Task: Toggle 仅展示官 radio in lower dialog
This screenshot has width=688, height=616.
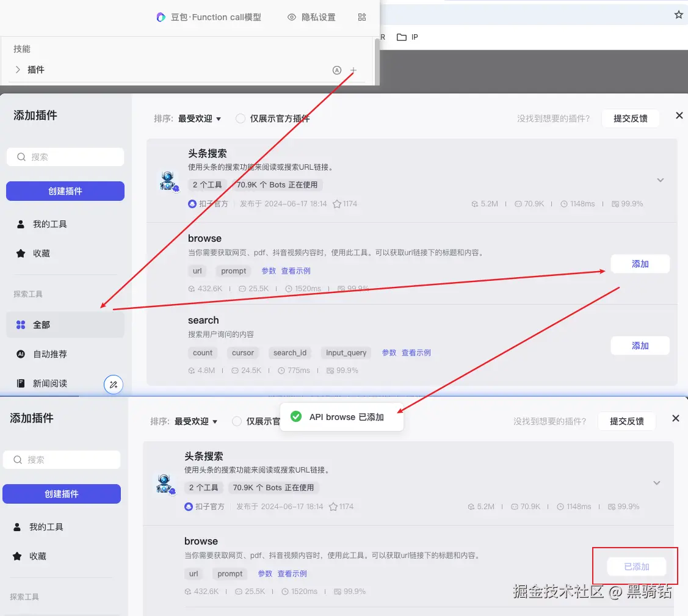Action: (x=236, y=421)
